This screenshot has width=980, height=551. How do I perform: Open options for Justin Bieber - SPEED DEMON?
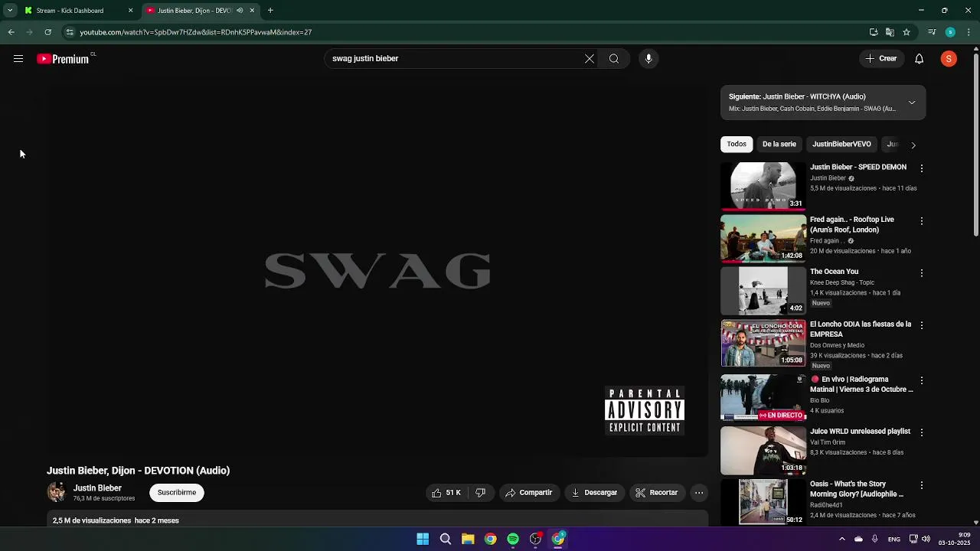922,168
